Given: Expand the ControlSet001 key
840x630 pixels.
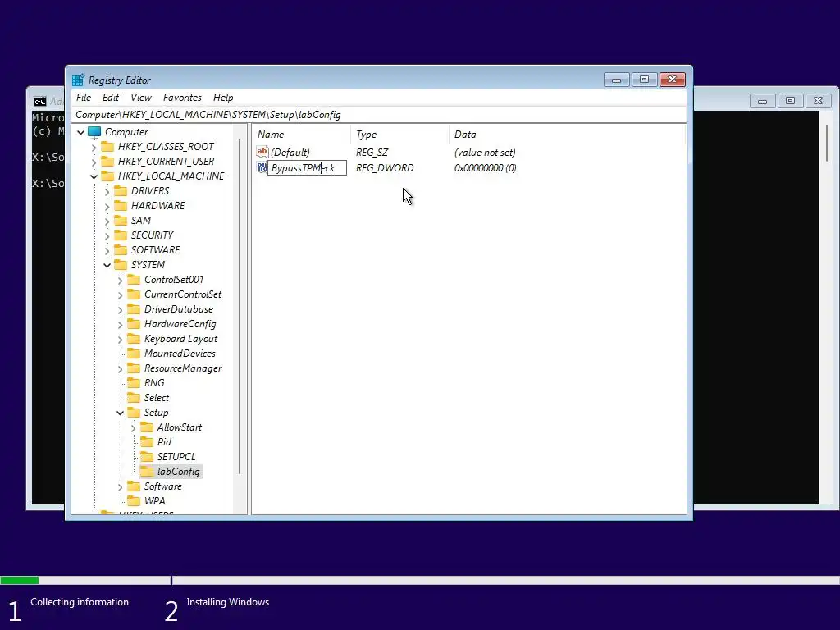Looking at the screenshot, I should pos(121,281).
